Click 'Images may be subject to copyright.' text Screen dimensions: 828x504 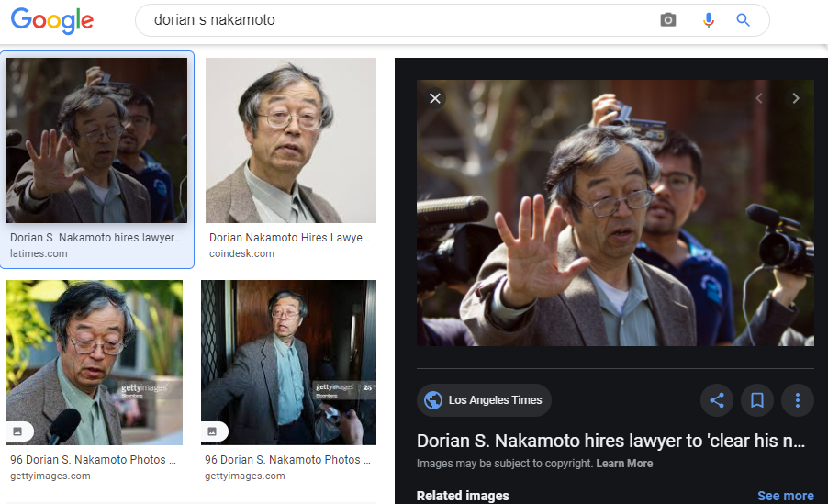point(505,464)
